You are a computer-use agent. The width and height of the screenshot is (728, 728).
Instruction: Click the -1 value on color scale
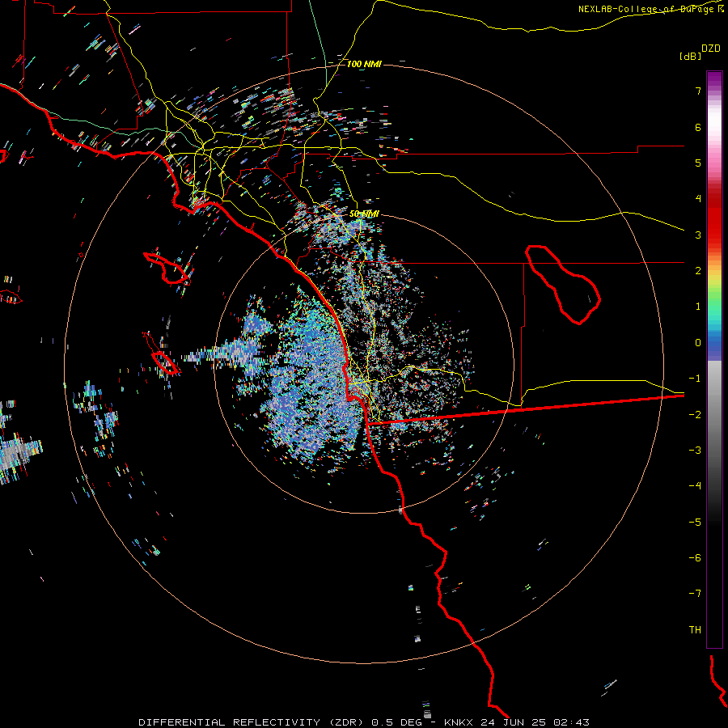[695, 379]
